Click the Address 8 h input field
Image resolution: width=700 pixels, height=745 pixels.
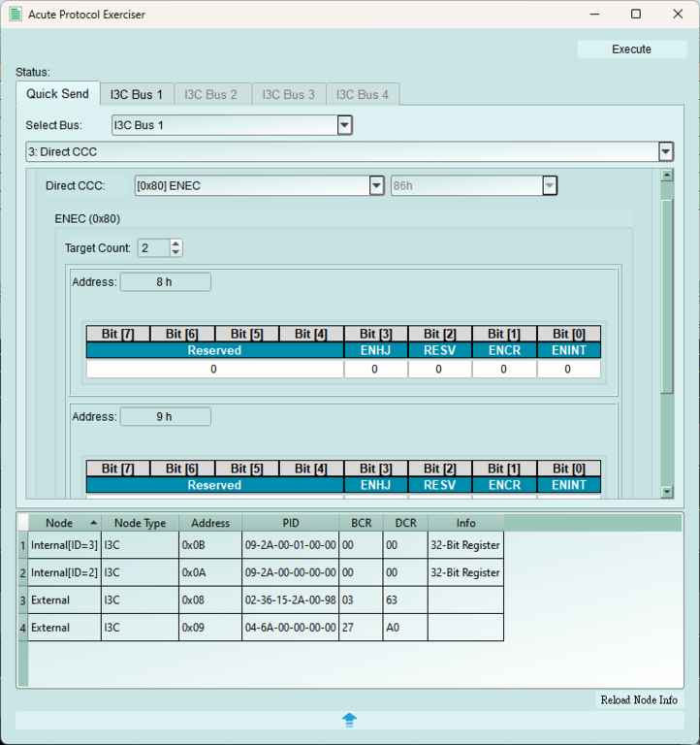[165, 282]
